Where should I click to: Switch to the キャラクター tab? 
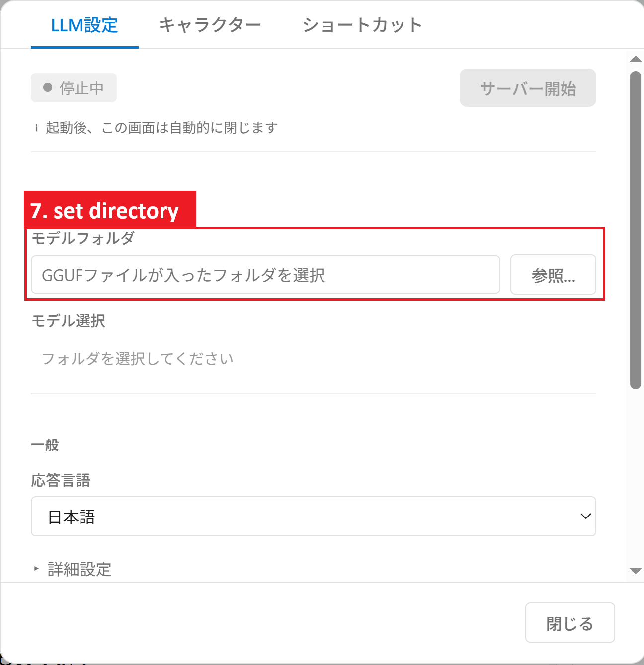pos(211,25)
